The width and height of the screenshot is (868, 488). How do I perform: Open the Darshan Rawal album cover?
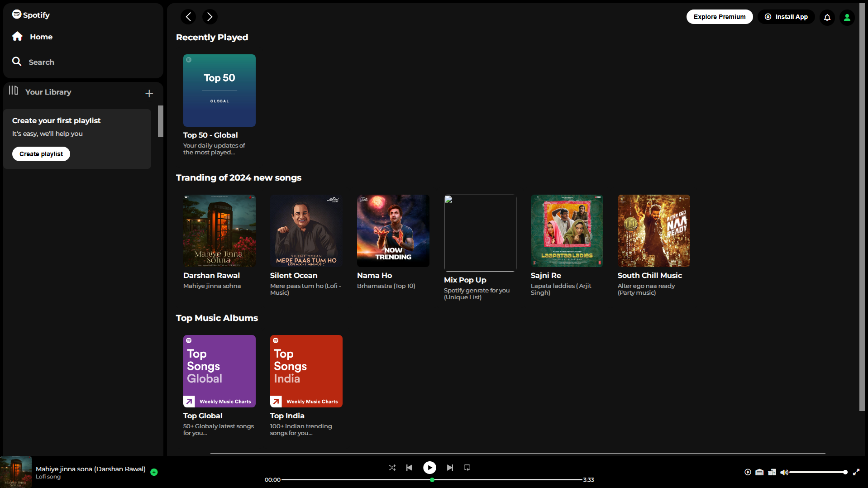pyautogui.click(x=219, y=231)
